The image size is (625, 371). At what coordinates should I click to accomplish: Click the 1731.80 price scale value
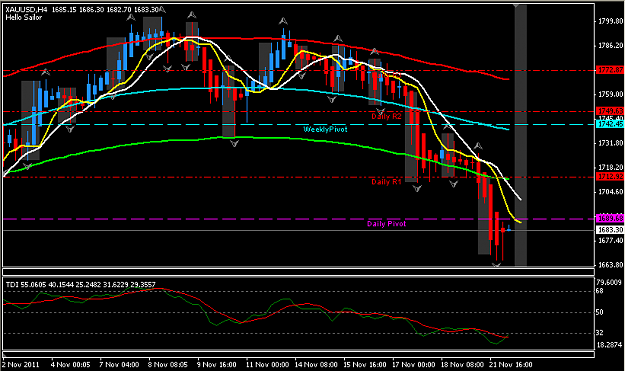point(611,143)
